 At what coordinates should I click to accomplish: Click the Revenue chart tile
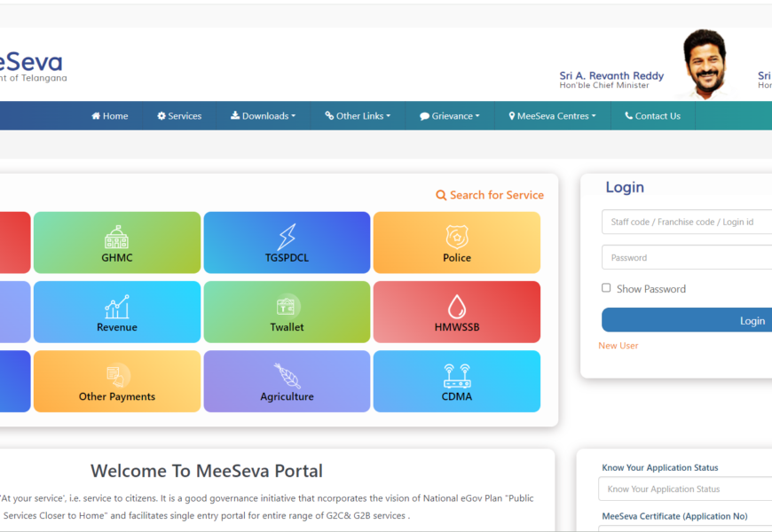[x=117, y=312]
